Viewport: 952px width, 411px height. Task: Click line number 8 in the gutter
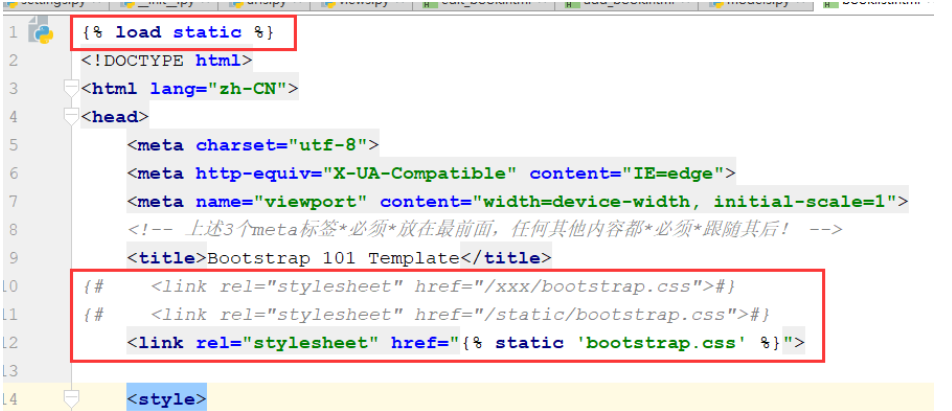click(x=13, y=230)
